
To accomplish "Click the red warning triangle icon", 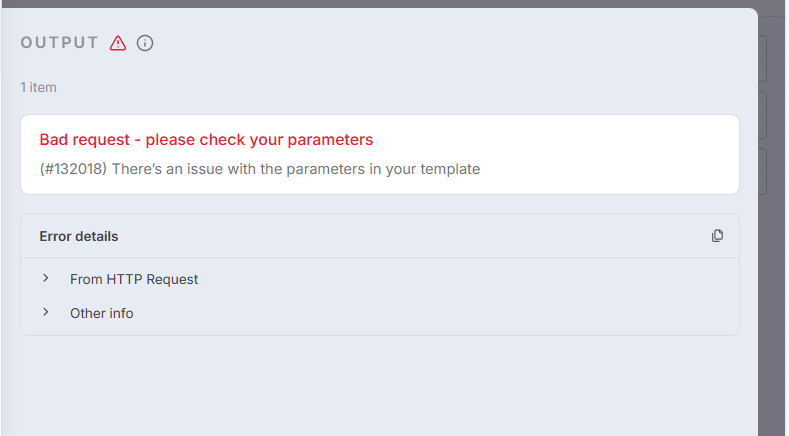I will 118,43.
